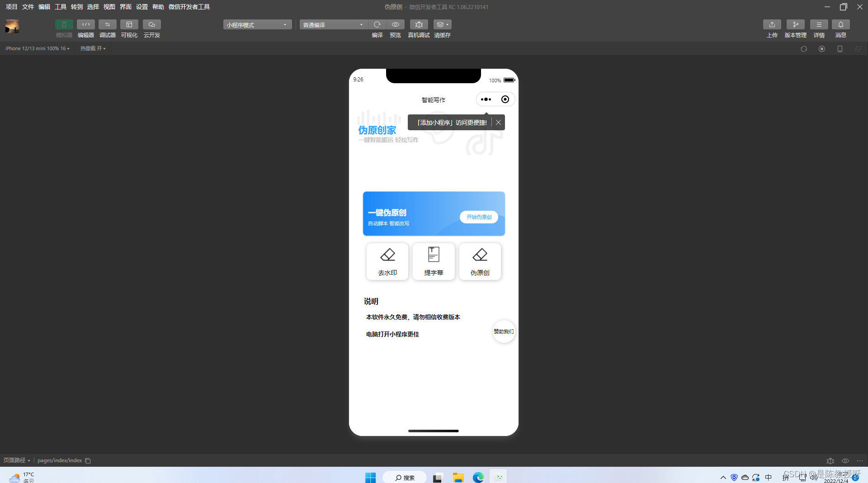Open the 界面 menu
This screenshot has width=868, height=483.
click(126, 7)
